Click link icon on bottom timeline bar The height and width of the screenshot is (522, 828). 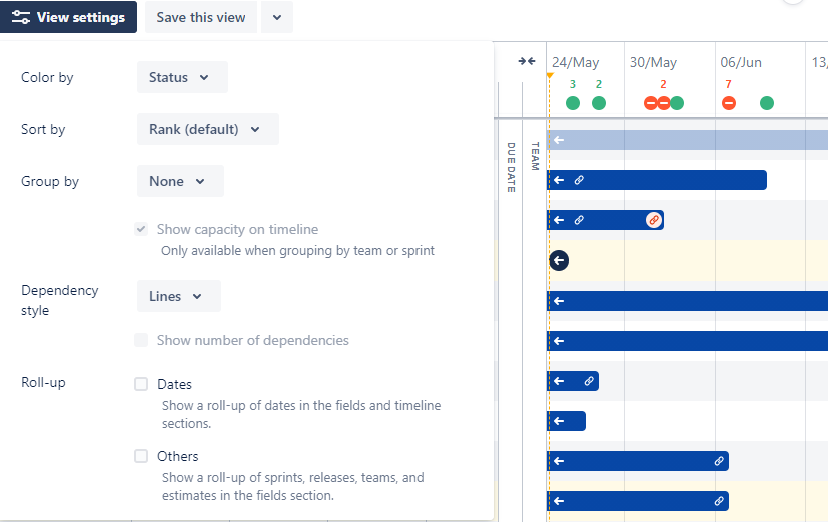(719, 501)
